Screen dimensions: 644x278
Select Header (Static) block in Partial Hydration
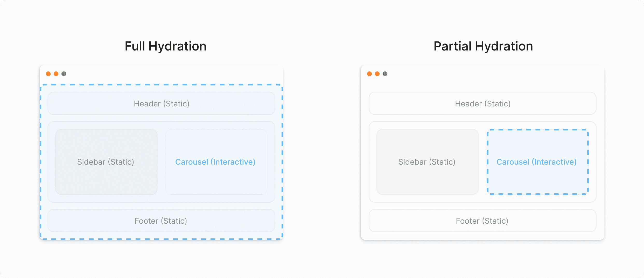[x=482, y=103]
